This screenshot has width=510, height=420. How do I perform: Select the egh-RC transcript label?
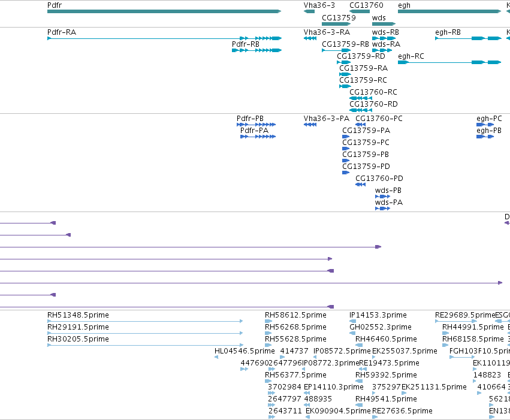(411, 56)
